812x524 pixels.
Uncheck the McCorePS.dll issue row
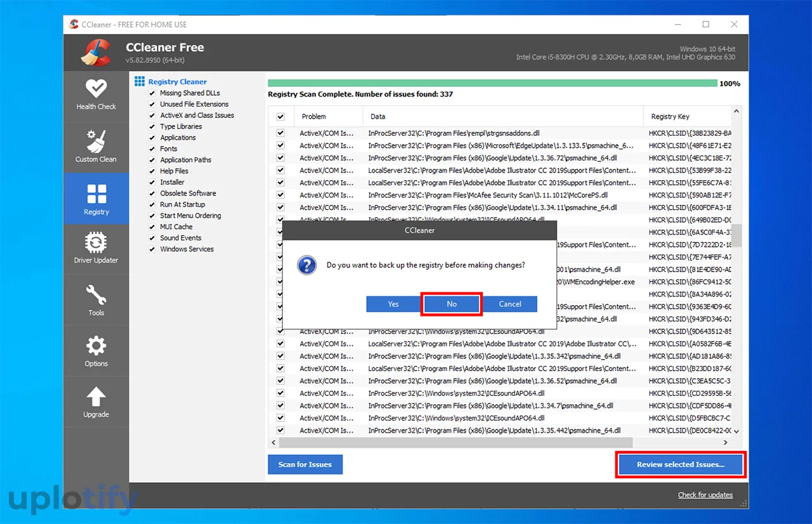coord(281,195)
